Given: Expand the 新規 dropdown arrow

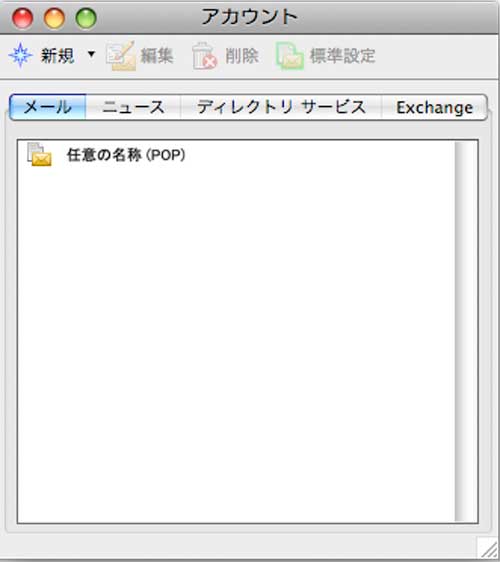Looking at the screenshot, I should click(x=91, y=54).
